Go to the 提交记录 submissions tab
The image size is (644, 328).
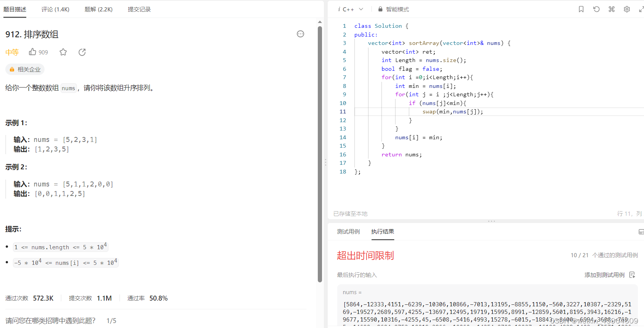[139, 9]
